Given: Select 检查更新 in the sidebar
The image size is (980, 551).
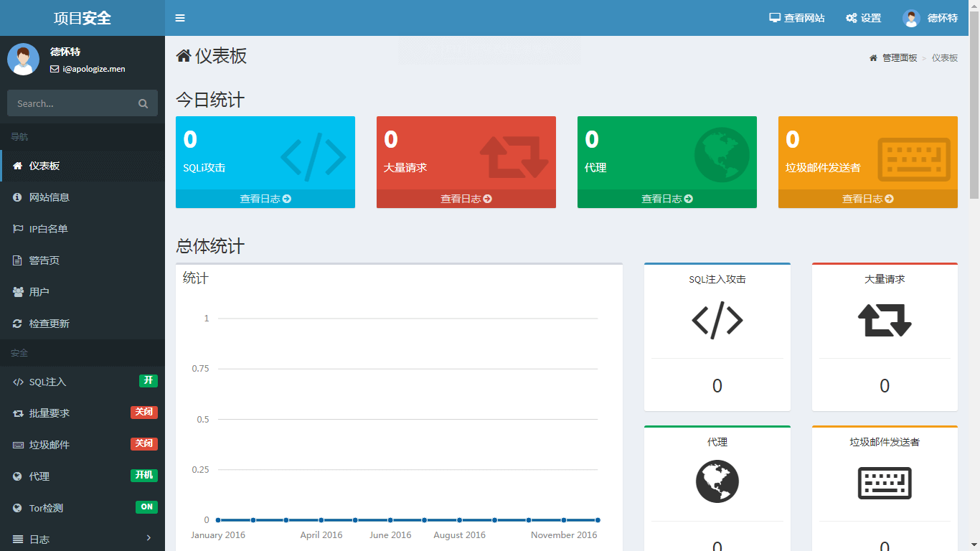Looking at the screenshot, I should coord(83,324).
